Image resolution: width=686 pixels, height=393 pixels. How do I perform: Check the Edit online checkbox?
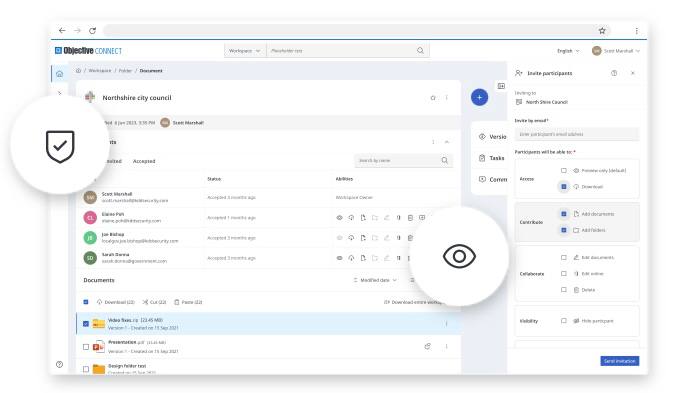pos(564,274)
